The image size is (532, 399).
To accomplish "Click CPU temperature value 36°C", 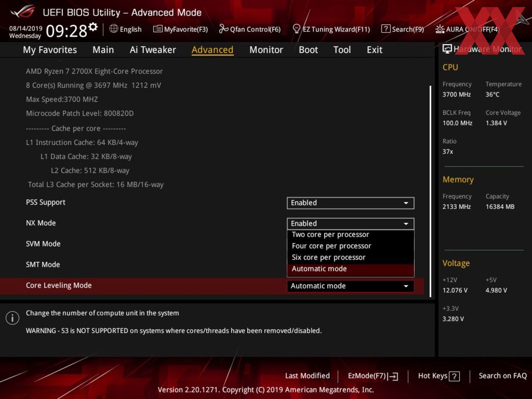I will (492, 94).
